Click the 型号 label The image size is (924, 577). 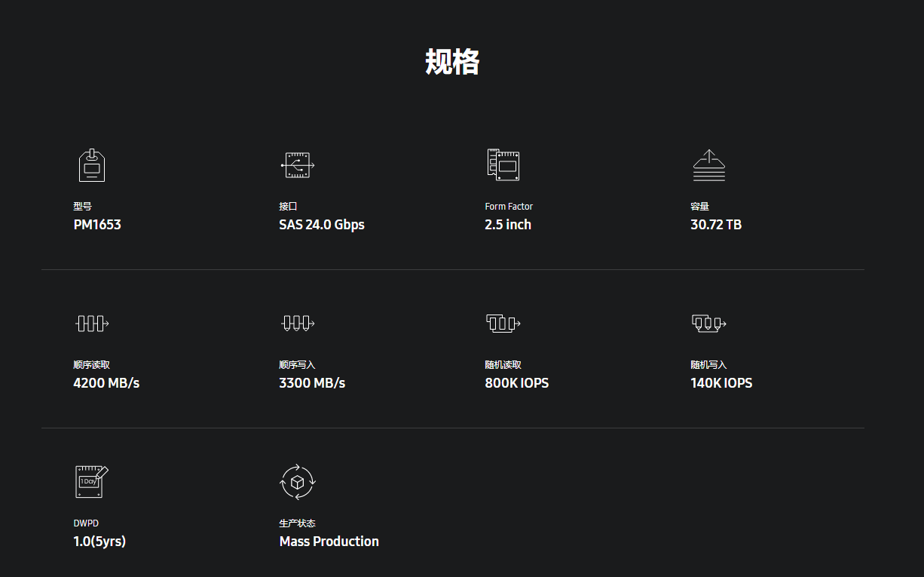[x=82, y=206]
